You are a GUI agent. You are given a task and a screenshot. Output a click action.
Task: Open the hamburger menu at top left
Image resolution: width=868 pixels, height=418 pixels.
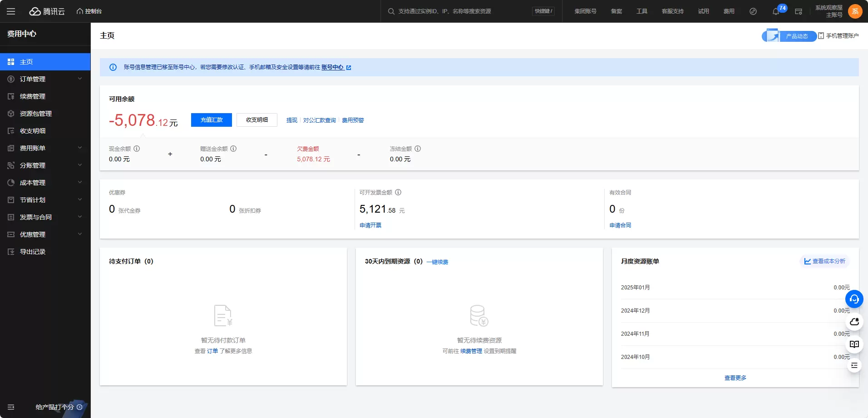pyautogui.click(x=11, y=11)
